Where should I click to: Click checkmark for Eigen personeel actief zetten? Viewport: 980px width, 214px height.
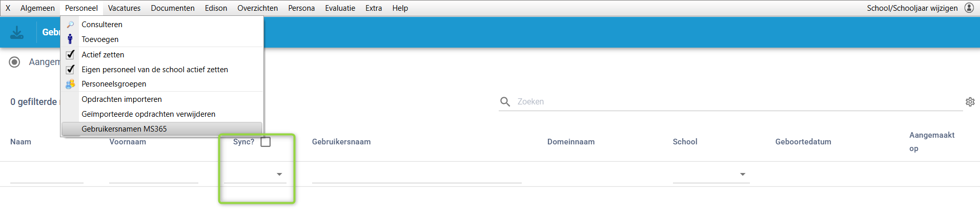(x=70, y=70)
